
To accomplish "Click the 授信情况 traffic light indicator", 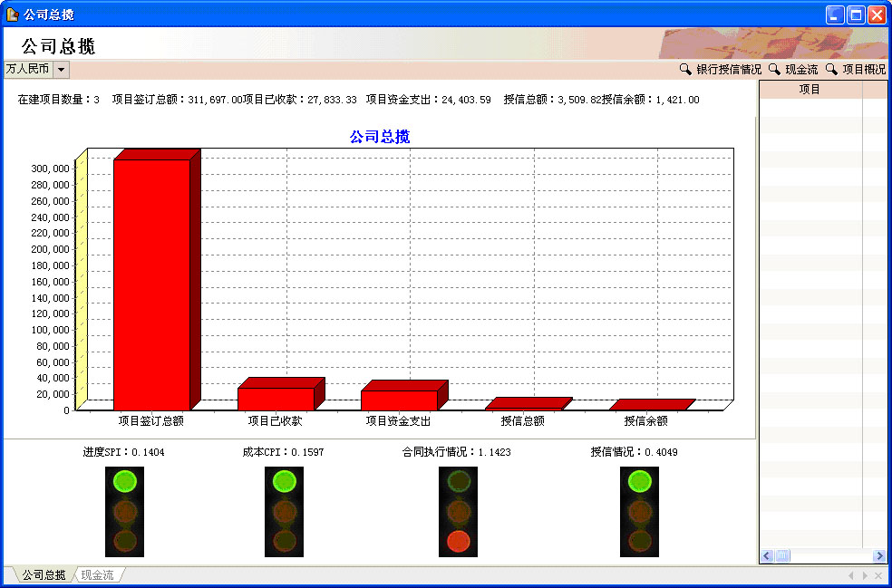I will 639,512.
